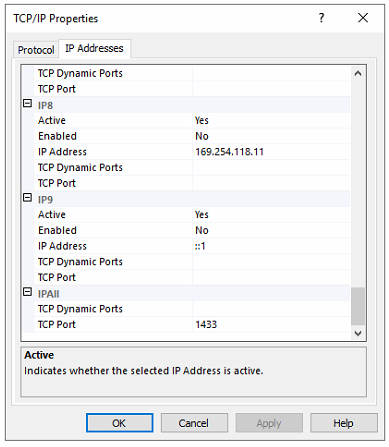Select IP8 Enabled value No
This screenshot has height=447, width=389.
click(x=271, y=136)
